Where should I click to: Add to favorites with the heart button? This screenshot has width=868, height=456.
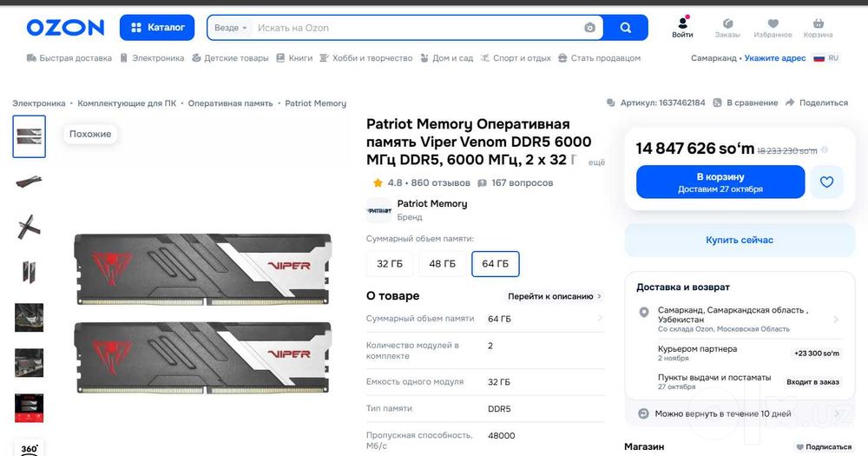(826, 182)
